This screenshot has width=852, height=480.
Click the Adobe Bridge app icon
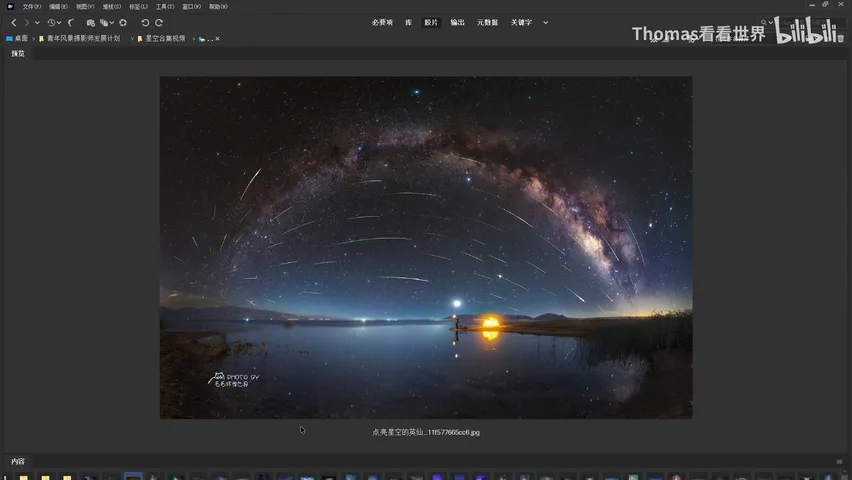10,7
